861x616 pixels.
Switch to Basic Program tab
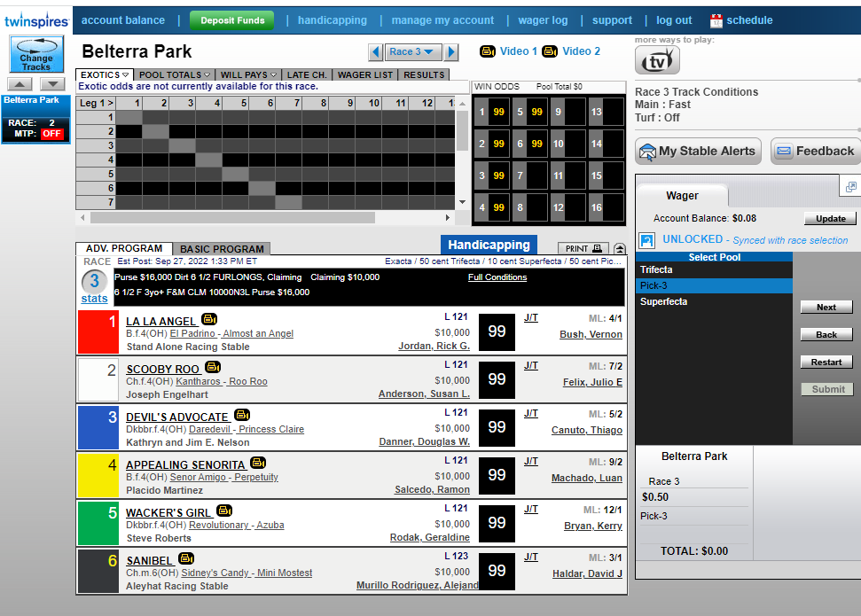pyautogui.click(x=222, y=249)
